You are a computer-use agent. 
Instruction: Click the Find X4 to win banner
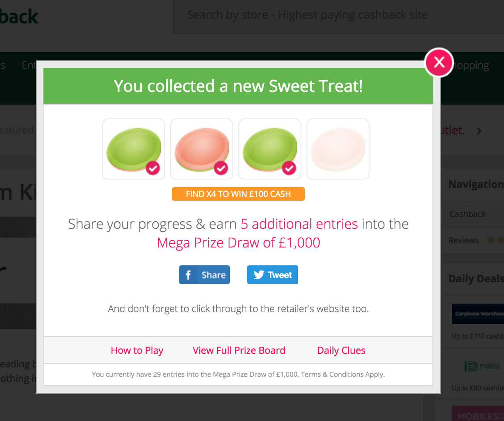238,194
